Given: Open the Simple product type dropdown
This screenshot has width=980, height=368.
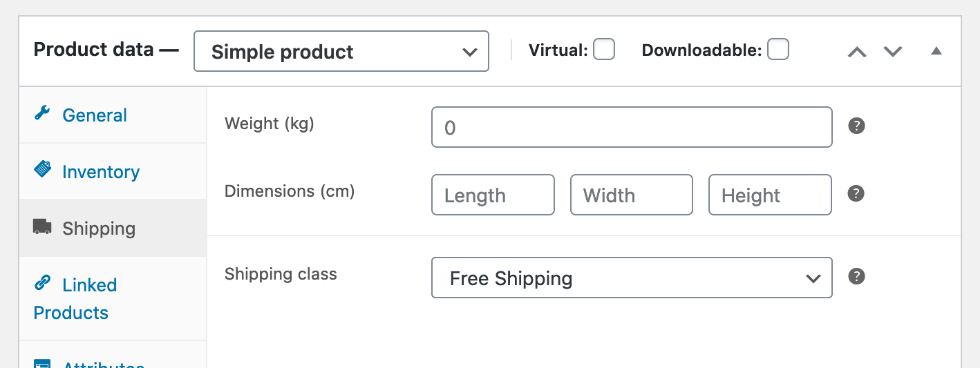Looking at the screenshot, I should pyautogui.click(x=341, y=51).
